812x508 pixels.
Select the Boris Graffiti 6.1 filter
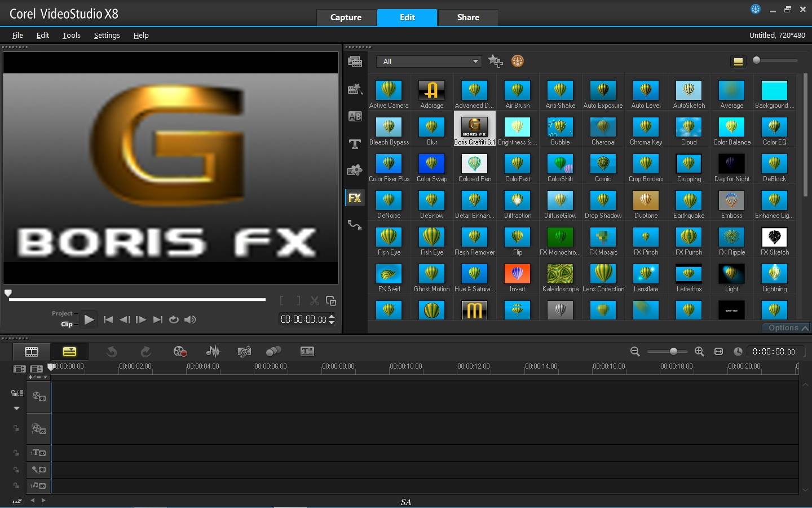pos(475,130)
